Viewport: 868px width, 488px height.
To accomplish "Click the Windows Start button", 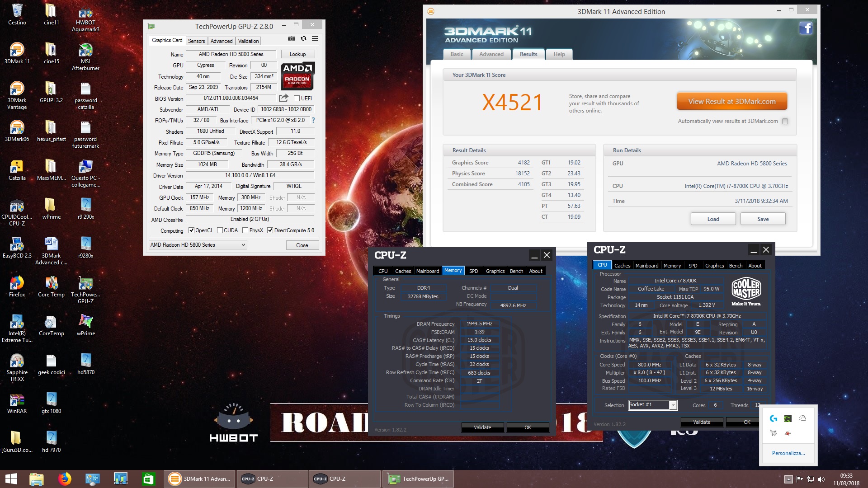I will tap(11, 479).
